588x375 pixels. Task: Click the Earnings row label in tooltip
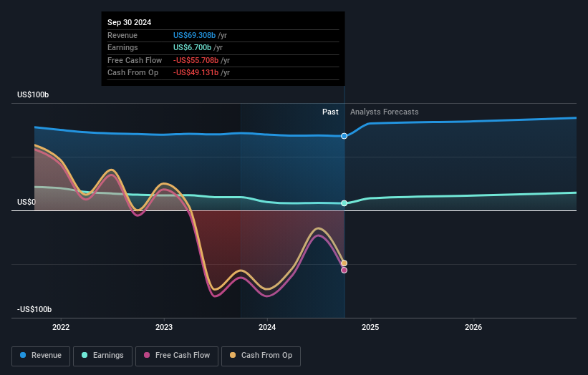122,47
